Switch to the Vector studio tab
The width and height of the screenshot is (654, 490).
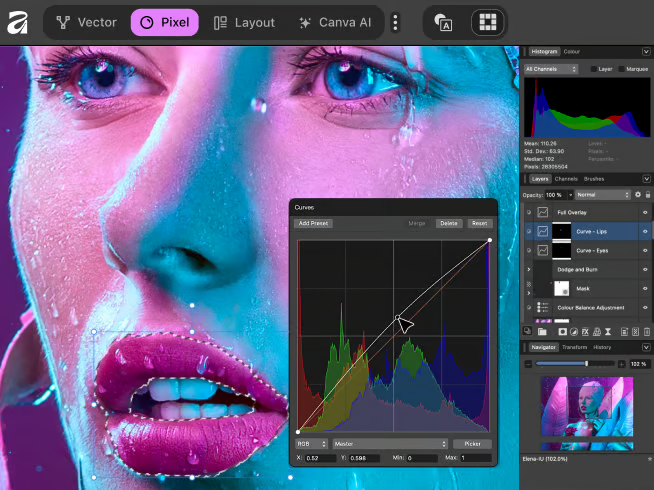86,22
